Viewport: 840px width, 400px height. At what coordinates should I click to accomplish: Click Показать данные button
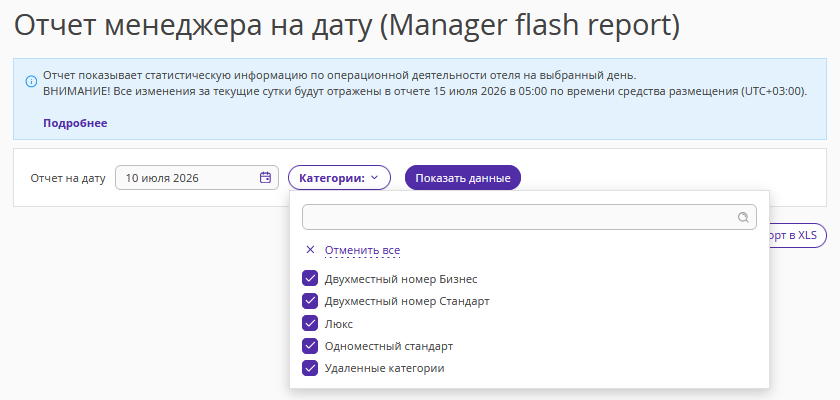click(463, 178)
